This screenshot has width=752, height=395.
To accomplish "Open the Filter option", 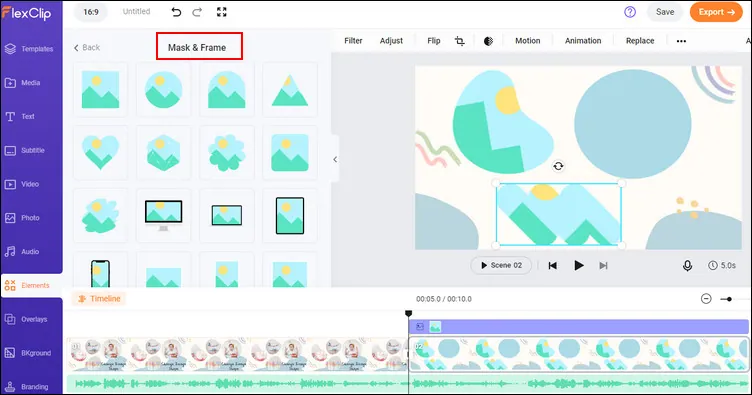I will pos(353,41).
